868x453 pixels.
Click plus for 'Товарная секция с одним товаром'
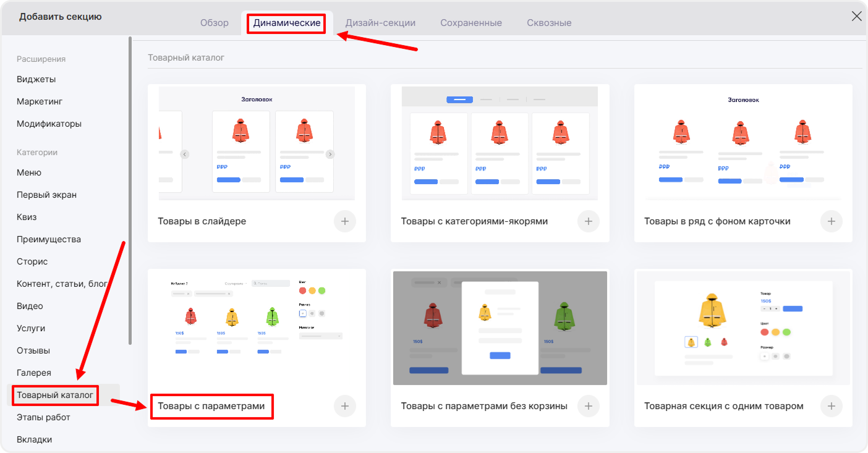click(832, 406)
